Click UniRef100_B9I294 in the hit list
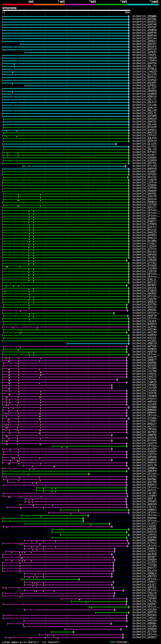 pos(144,39)
